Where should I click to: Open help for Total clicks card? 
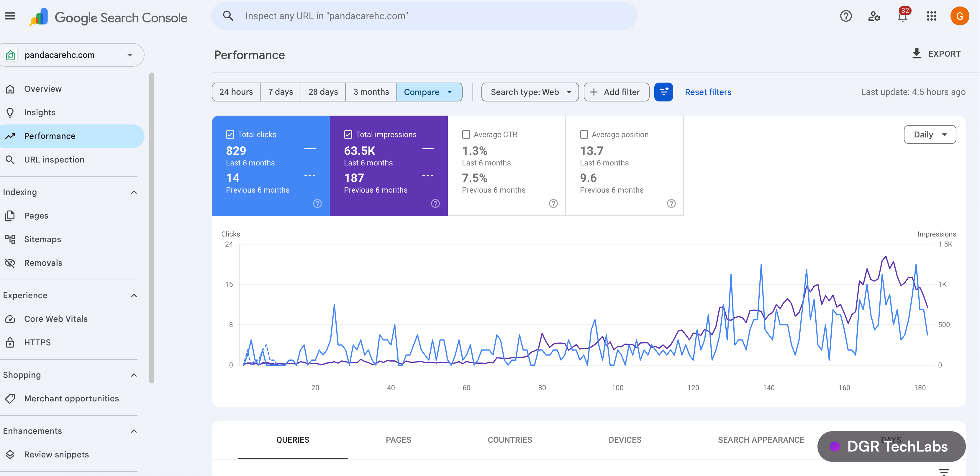coord(317,204)
